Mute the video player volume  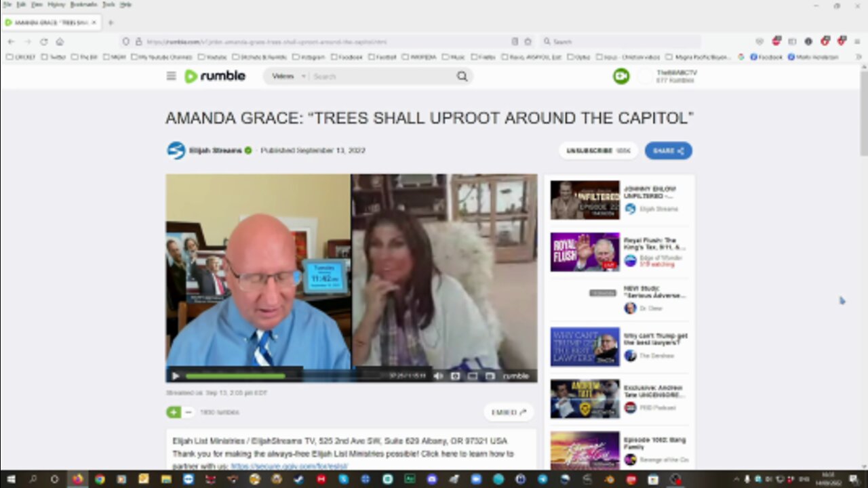point(438,375)
